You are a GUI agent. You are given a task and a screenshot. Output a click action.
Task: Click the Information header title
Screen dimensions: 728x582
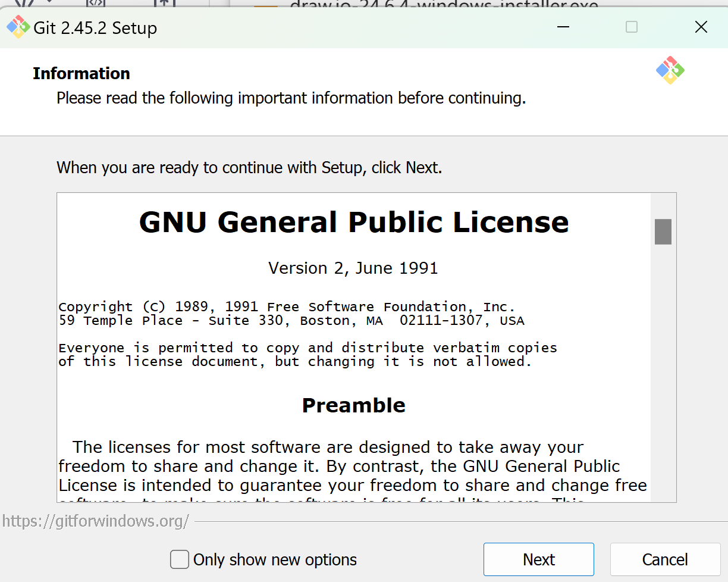pos(81,73)
